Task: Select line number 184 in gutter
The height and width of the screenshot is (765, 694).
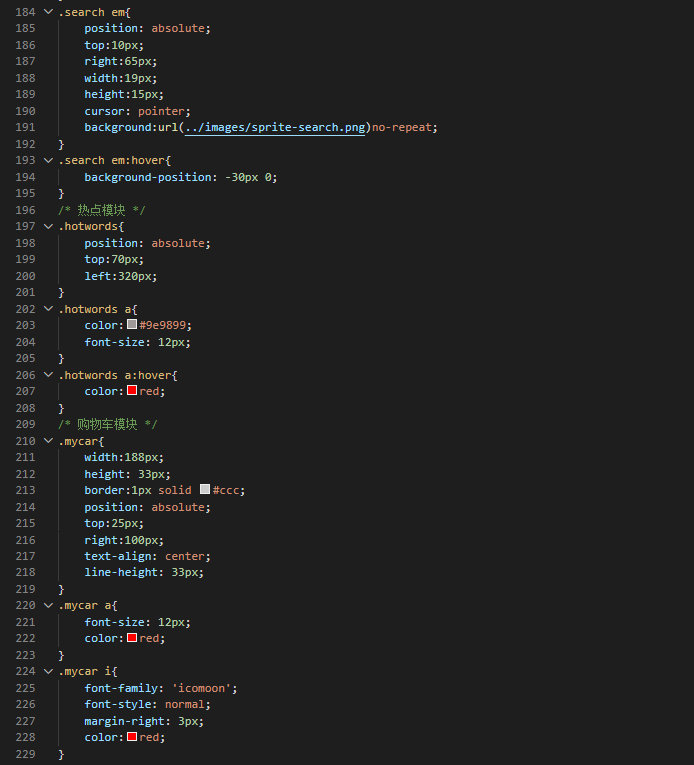Action: click(25, 12)
